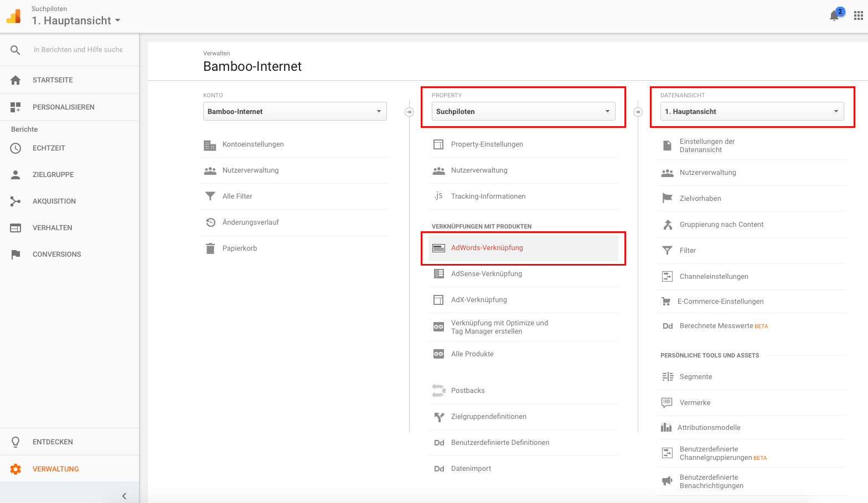
Task: Click the Zielvorhaben flag icon
Action: (x=668, y=199)
